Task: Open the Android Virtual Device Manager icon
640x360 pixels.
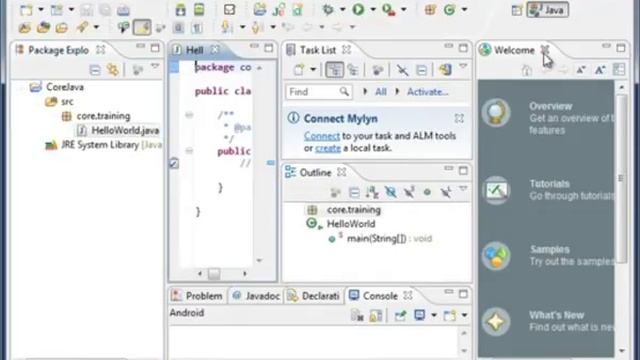Action: 199,9
